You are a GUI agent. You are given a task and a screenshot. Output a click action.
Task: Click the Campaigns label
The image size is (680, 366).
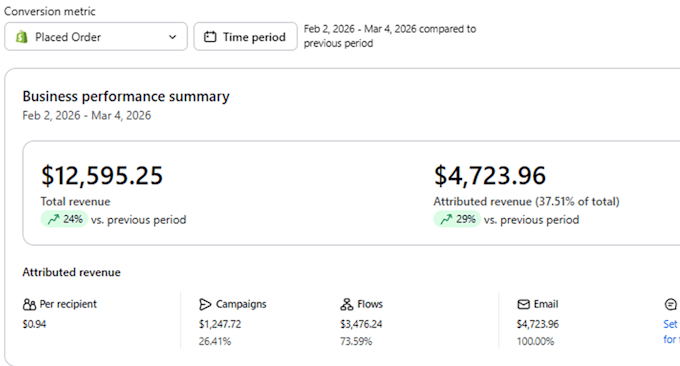point(241,304)
